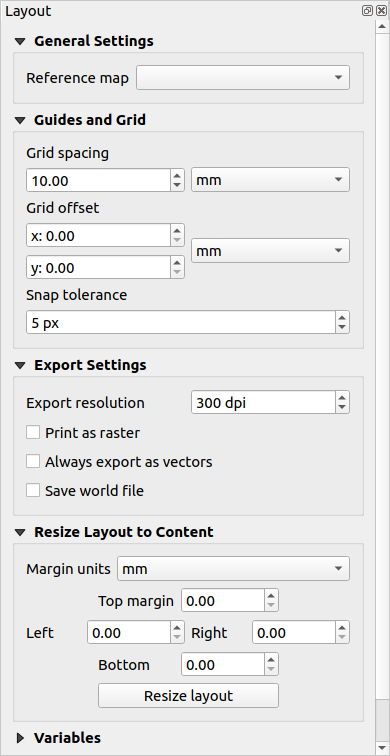Decrease Snap tolerance with down arrow
The width and height of the screenshot is (390, 756).
(x=342, y=328)
